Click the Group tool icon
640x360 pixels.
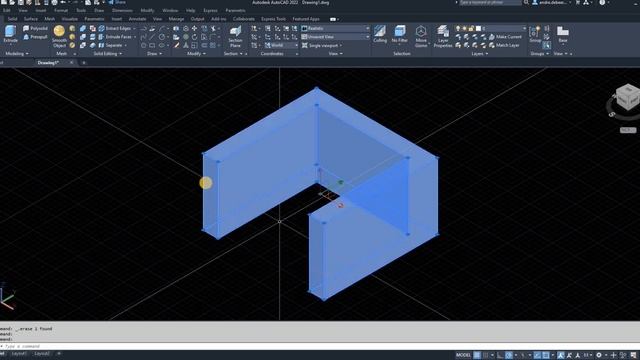pos(535,34)
